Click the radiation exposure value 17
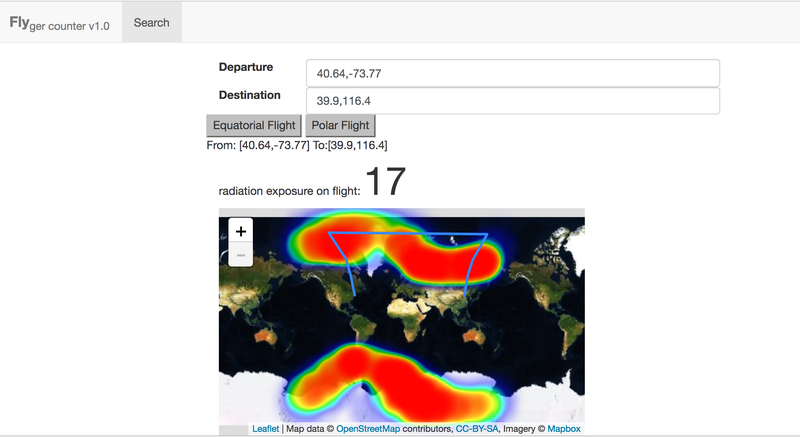Viewport: 800px width, 437px height. point(385,182)
